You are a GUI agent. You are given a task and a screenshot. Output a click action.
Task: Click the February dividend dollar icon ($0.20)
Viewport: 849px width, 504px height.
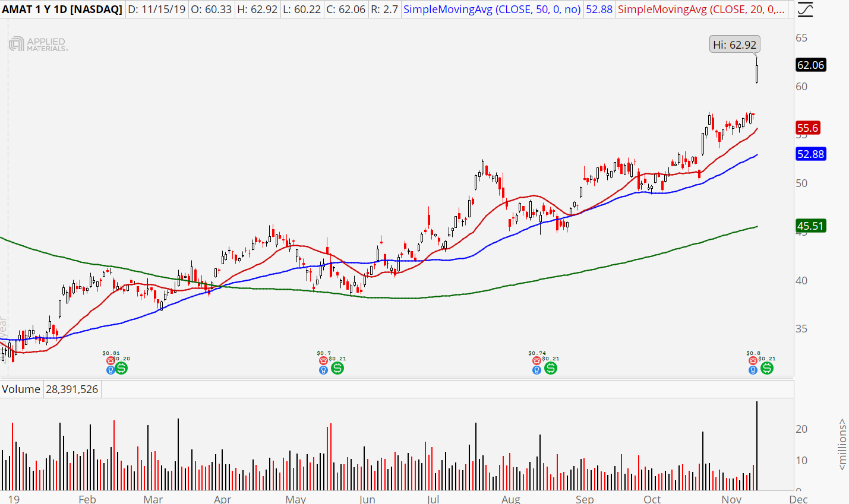click(x=121, y=368)
